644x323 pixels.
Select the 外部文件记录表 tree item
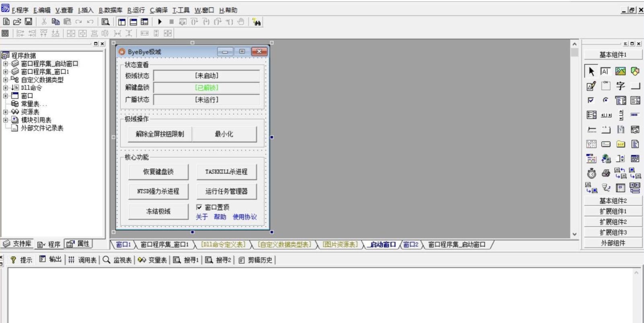42,128
